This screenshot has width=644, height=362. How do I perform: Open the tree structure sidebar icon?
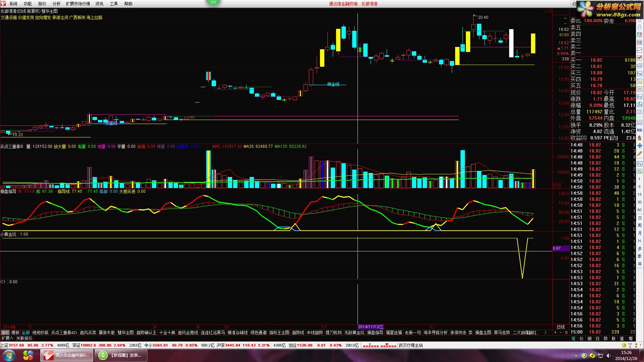click(x=640, y=81)
